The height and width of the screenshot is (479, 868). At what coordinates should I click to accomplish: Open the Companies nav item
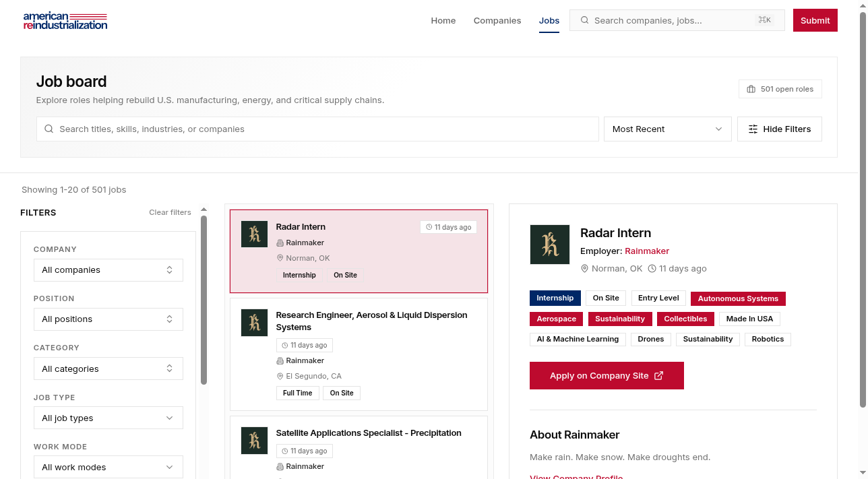497,20
